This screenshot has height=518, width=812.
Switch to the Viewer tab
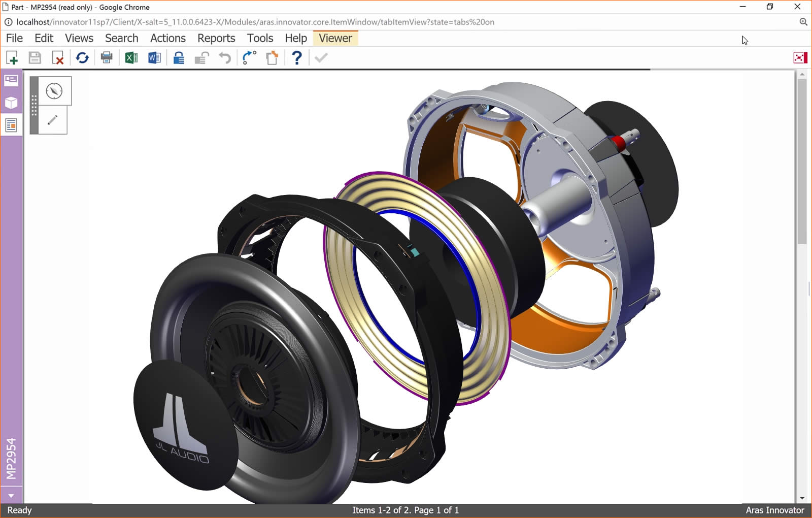point(335,38)
